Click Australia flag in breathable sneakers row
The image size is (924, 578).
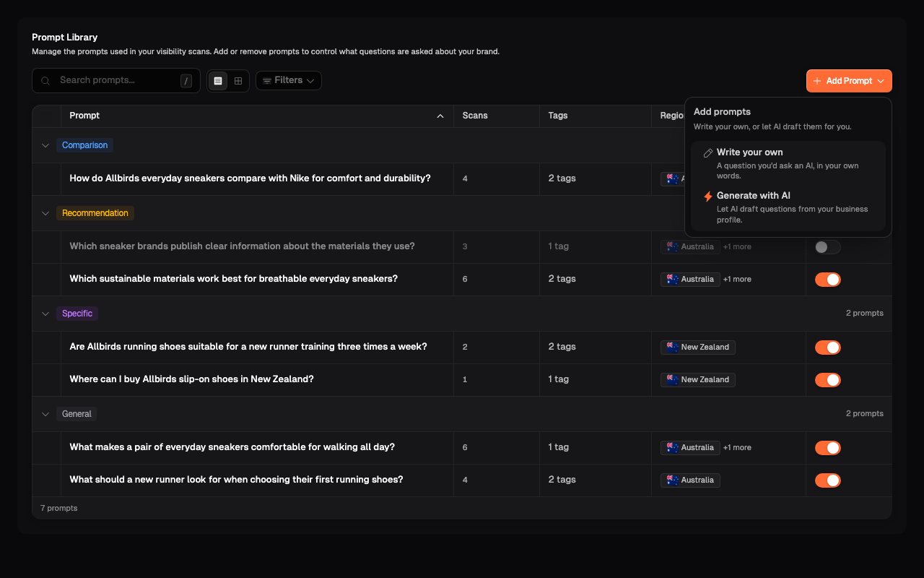[x=673, y=279]
